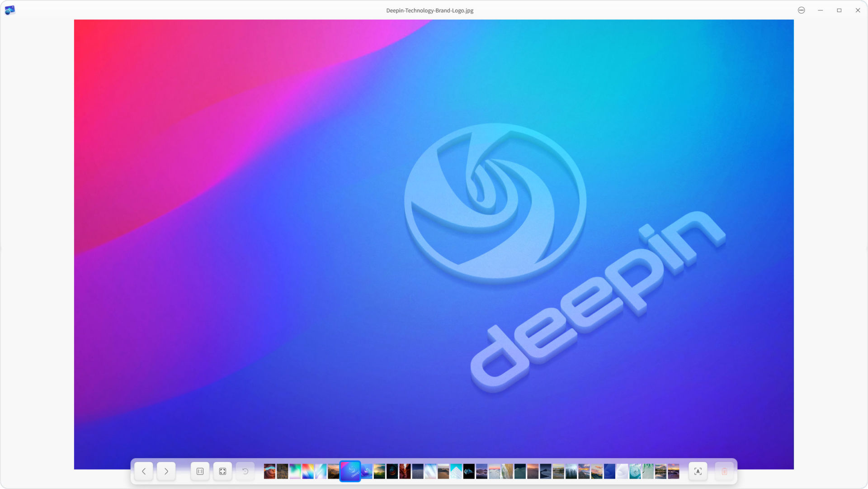Minimize the image viewer window
868x489 pixels.
[x=821, y=10]
